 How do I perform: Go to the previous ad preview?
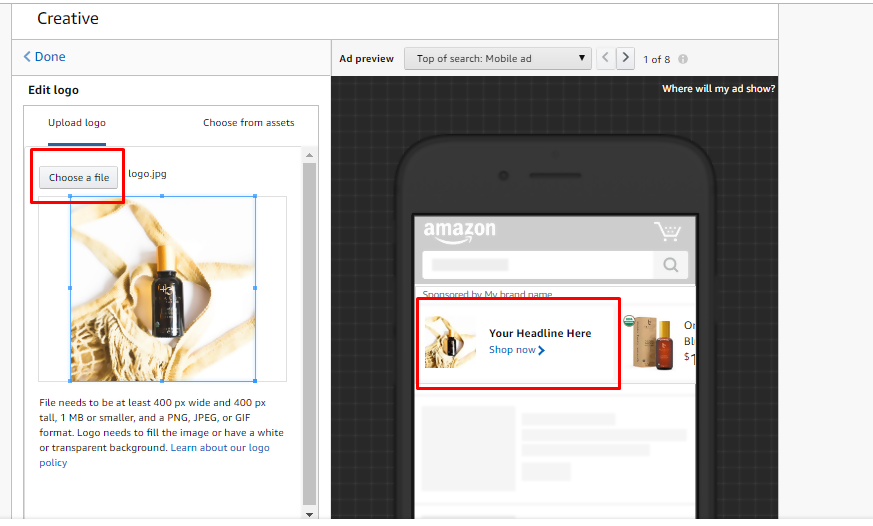[x=606, y=58]
